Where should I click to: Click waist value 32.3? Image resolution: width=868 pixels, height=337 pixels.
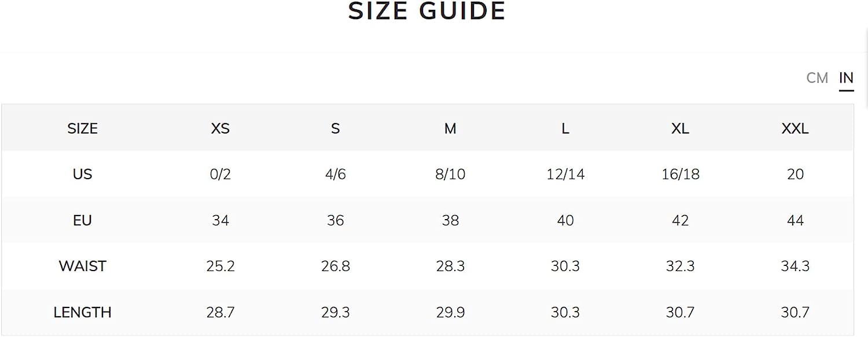point(680,266)
